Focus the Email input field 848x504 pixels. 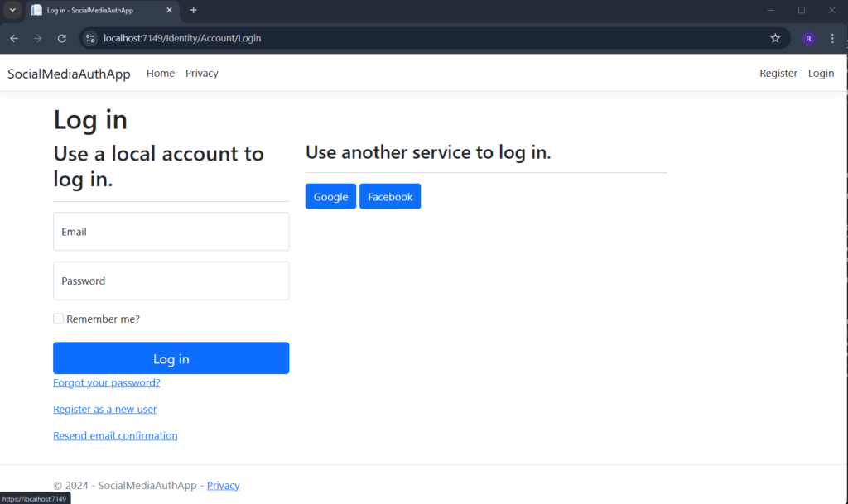point(171,231)
